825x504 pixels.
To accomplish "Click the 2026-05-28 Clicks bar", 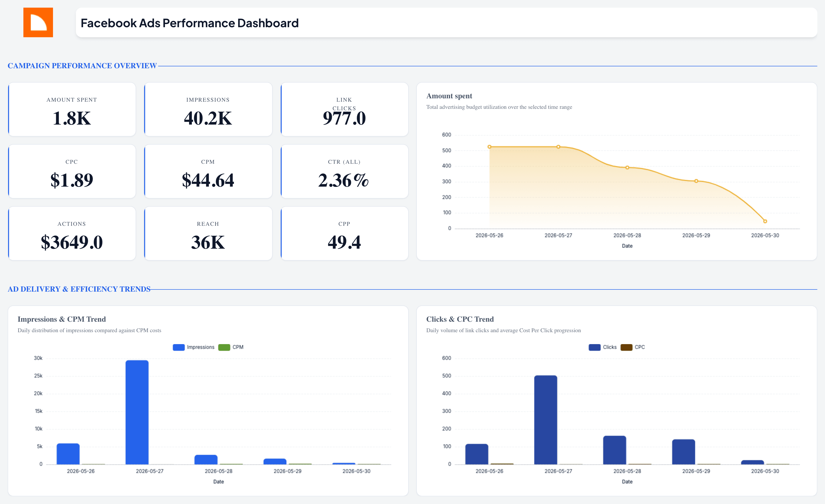I will click(615, 450).
